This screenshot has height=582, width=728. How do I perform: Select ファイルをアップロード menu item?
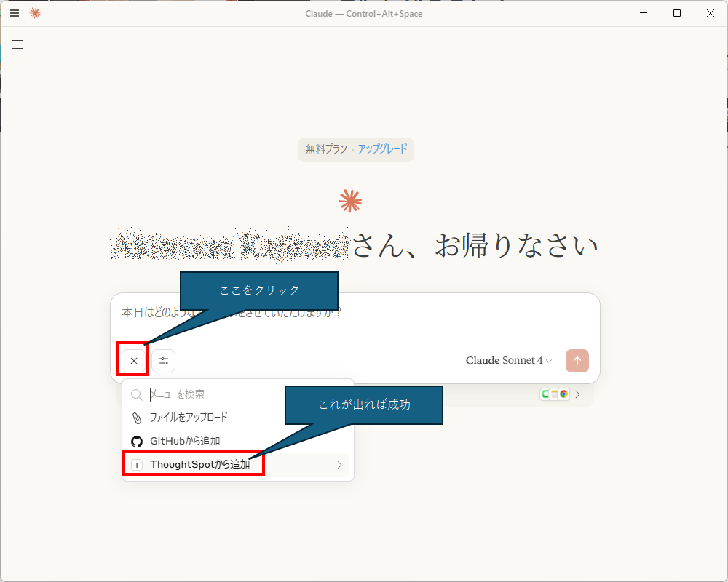pyautogui.click(x=238, y=418)
